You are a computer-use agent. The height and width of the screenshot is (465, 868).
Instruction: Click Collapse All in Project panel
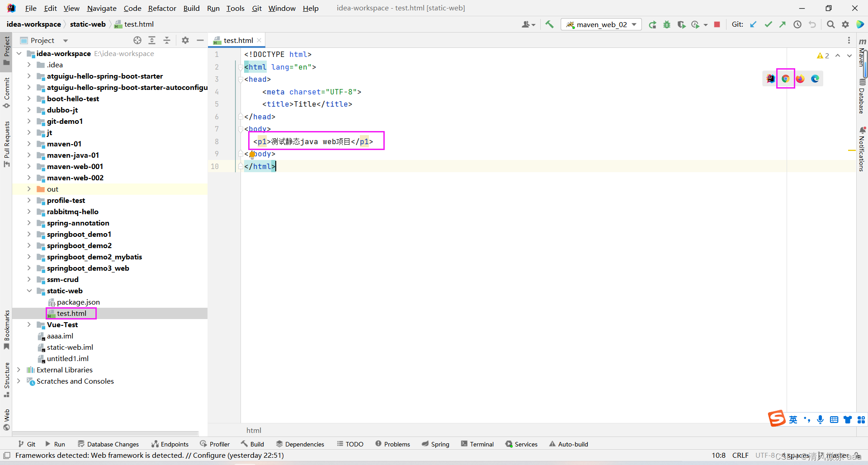point(167,40)
